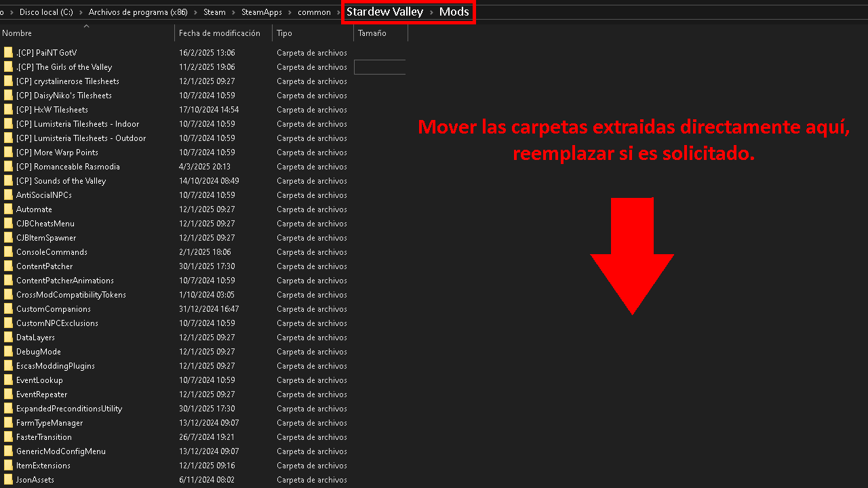
Task: Select [CP] crystalinerose Tilesheets folder
Action: pos(67,81)
